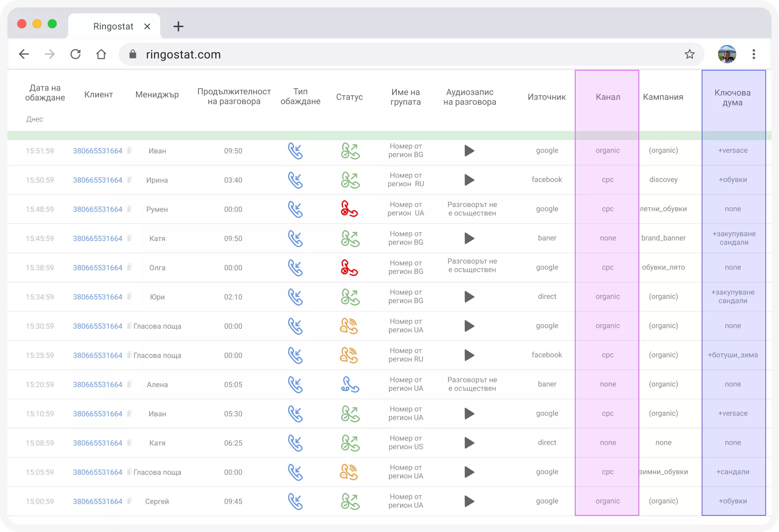Image resolution: width=779 pixels, height=532 pixels.
Task: Select the Ringostat browser tab
Action: [114, 26]
